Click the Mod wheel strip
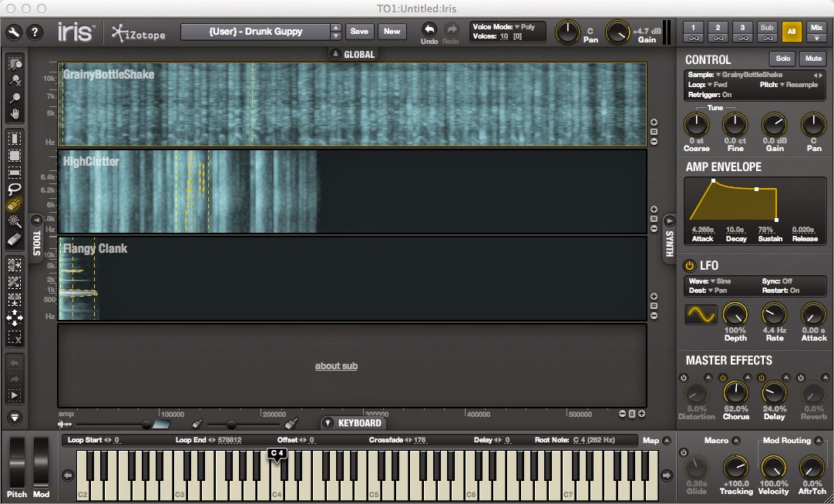The image size is (834, 504). (x=41, y=462)
